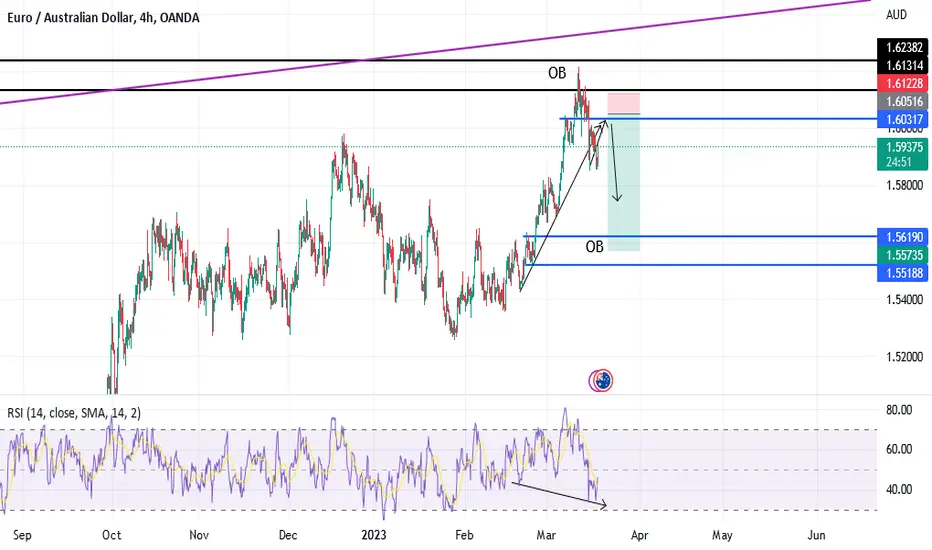
Task: Click the Jun label on time axis
Action: pos(817,535)
